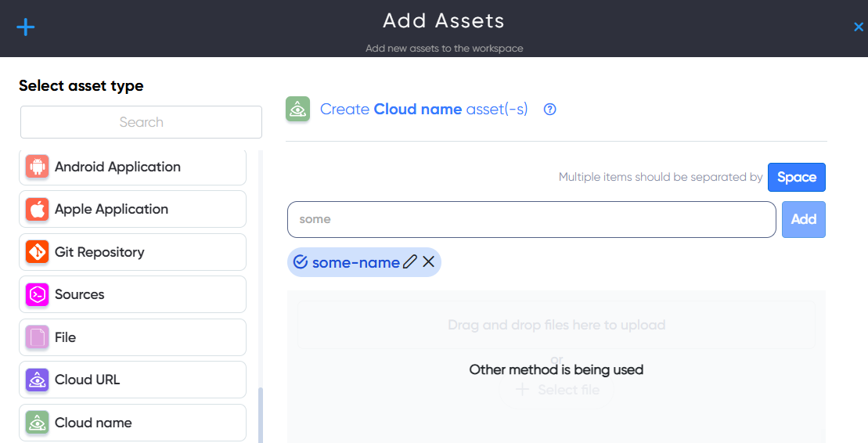Edit the some-name chip with pencil

coord(409,262)
